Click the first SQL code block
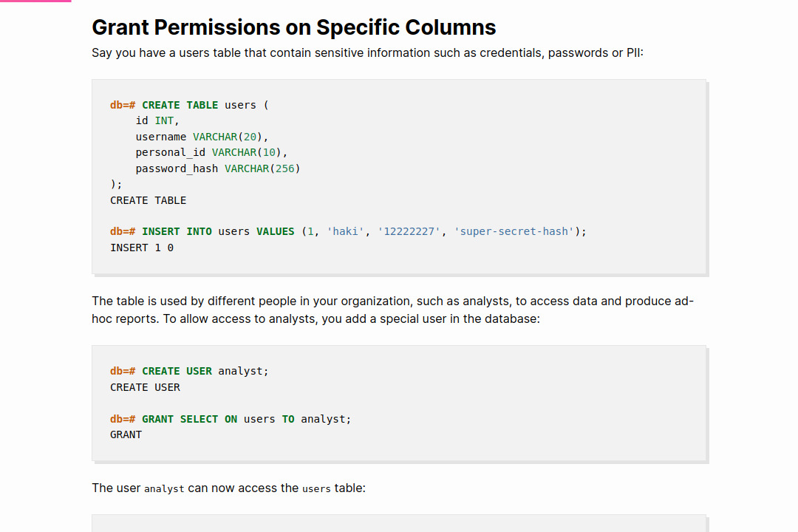The width and height of the screenshot is (798, 532). [399, 176]
